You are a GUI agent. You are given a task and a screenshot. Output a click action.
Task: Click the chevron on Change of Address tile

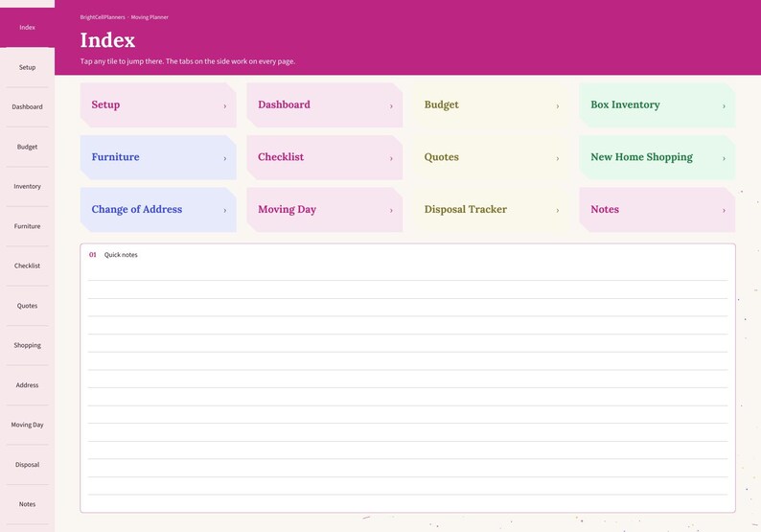[224, 210]
